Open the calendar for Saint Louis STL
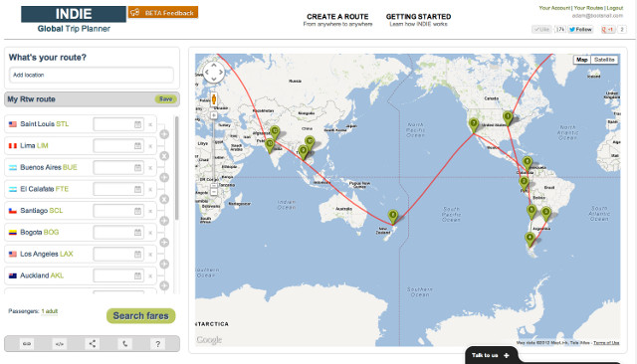 (137, 124)
